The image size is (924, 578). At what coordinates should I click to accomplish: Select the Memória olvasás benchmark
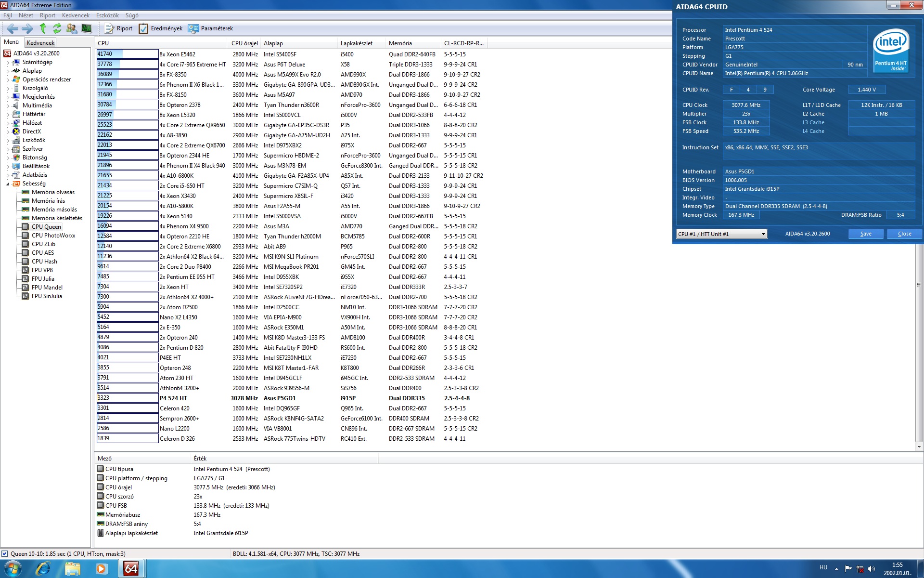coord(53,192)
